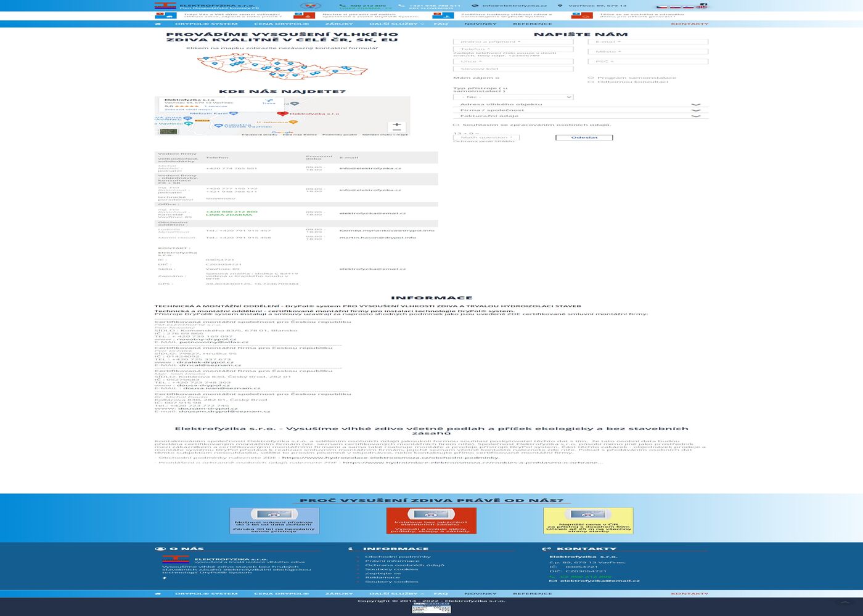Open Cena DryPol® in the top menu

[x=281, y=24]
